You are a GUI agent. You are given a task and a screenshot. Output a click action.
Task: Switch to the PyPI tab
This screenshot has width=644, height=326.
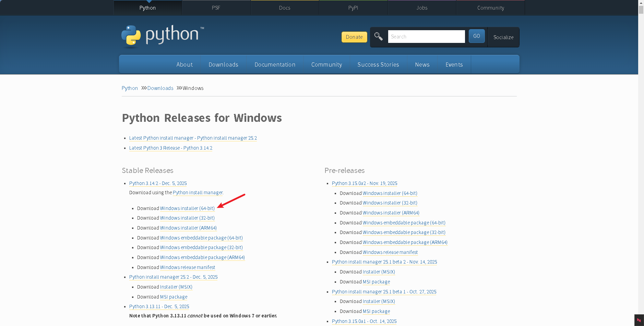353,8
